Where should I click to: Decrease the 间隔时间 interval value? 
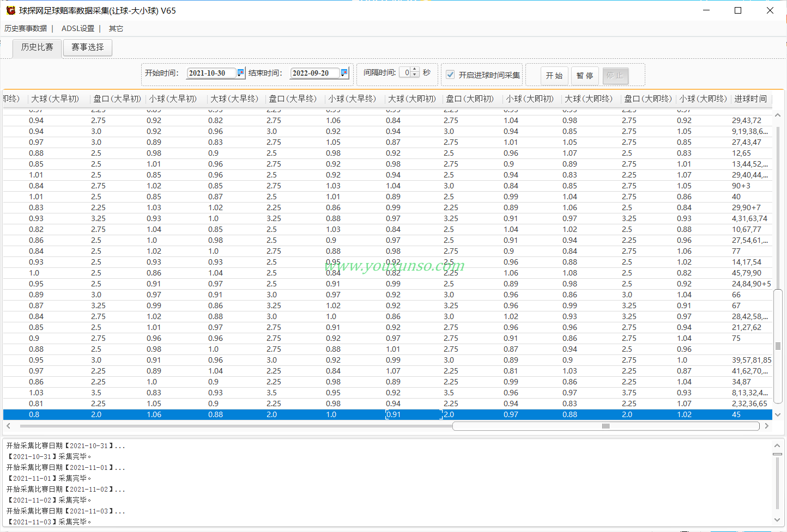click(415, 75)
